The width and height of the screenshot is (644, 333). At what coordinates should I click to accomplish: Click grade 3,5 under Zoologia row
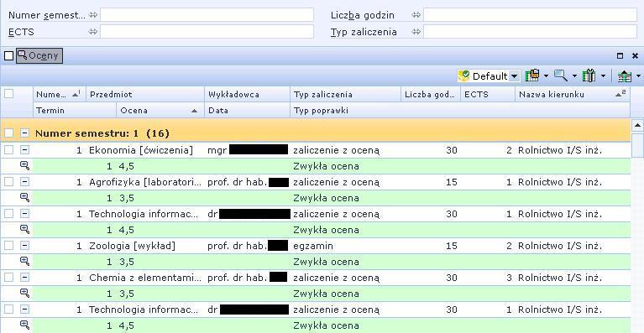(x=127, y=262)
